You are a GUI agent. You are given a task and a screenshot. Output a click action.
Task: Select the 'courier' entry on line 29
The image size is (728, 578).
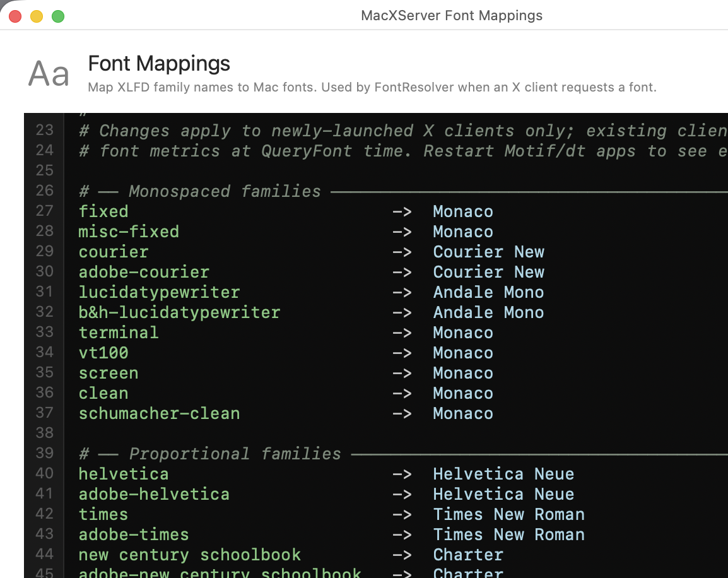point(114,252)
